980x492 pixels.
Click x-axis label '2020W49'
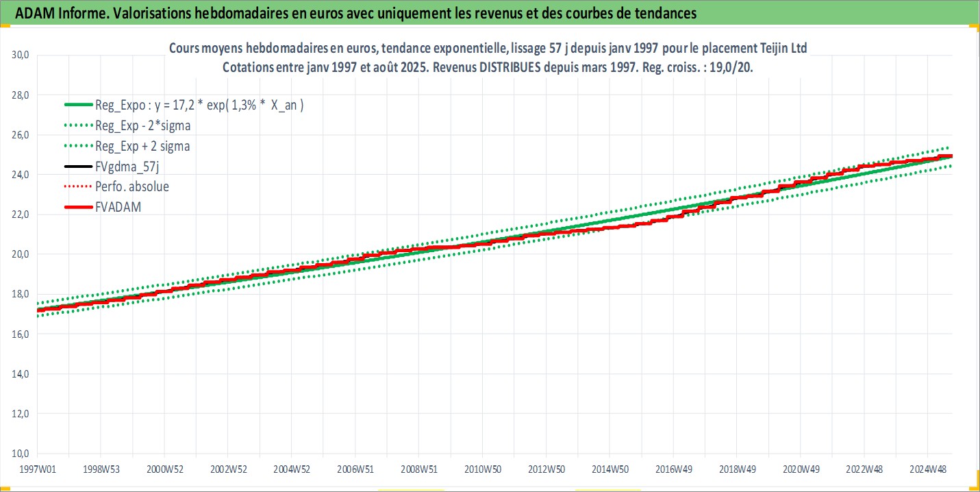click(x=800, y=469)
